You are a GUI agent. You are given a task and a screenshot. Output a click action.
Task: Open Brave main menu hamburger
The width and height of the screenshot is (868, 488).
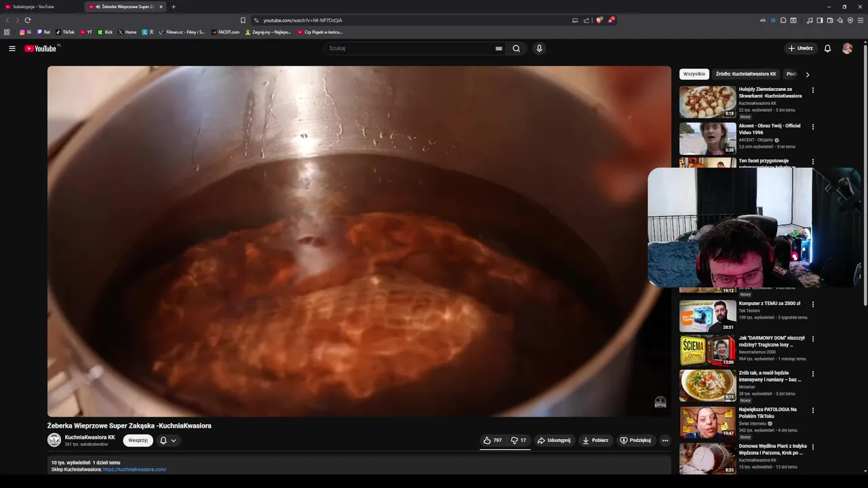coord(861,20)
